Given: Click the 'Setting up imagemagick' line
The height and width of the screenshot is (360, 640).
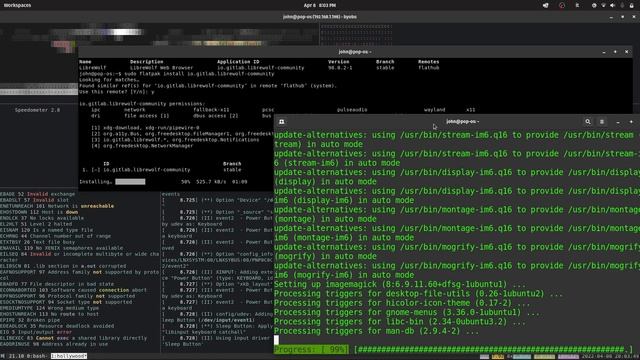Looking at the screenshot, I should 396,284.
